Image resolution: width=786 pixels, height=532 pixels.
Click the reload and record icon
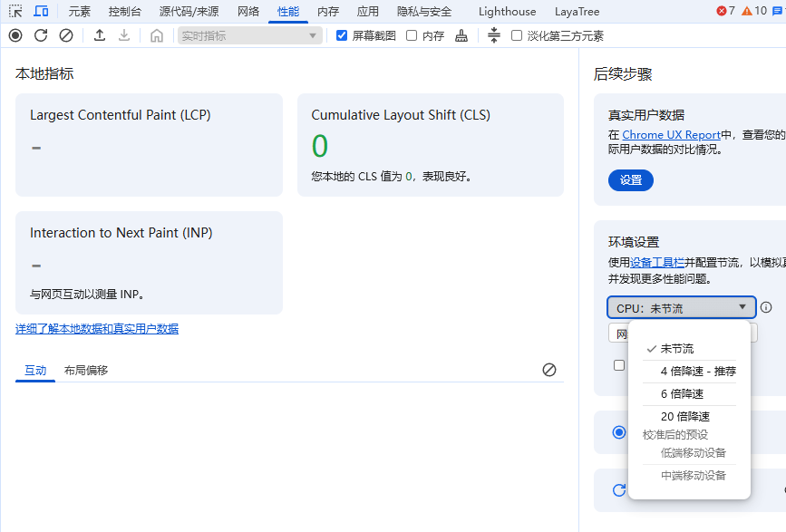41,35
